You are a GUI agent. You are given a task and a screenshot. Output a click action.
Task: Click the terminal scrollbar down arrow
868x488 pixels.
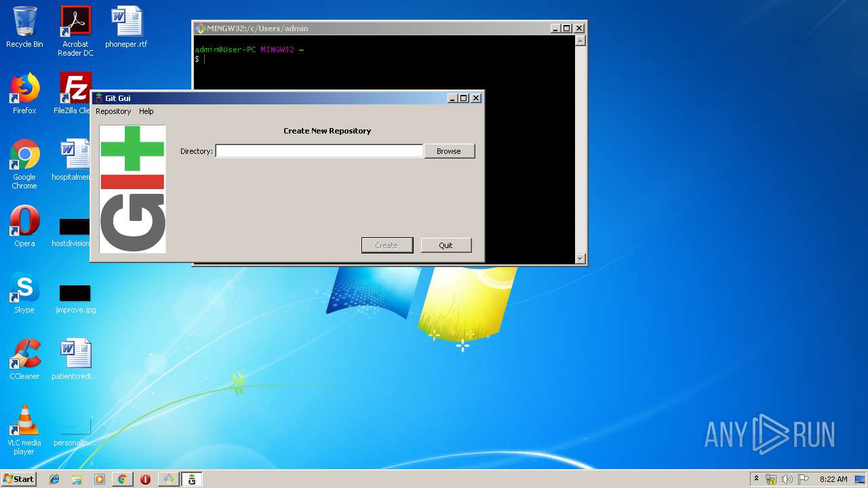(x=580, y=258)
